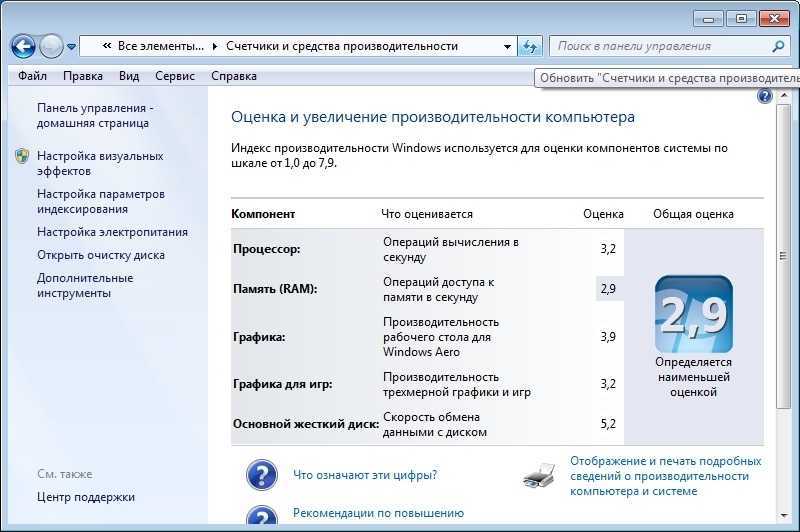Expand arrow after Все элементы breadcrumb
The image size is (800, 532).
[x=215, y=46]
